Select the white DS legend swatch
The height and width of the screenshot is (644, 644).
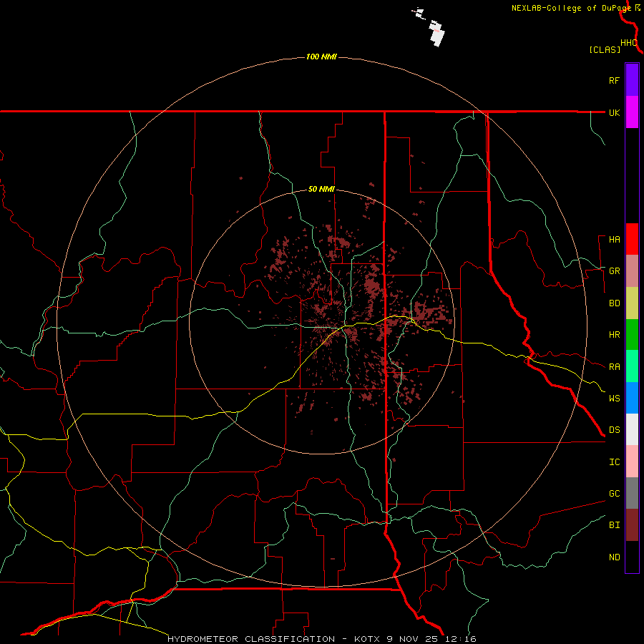click(632, 429)
